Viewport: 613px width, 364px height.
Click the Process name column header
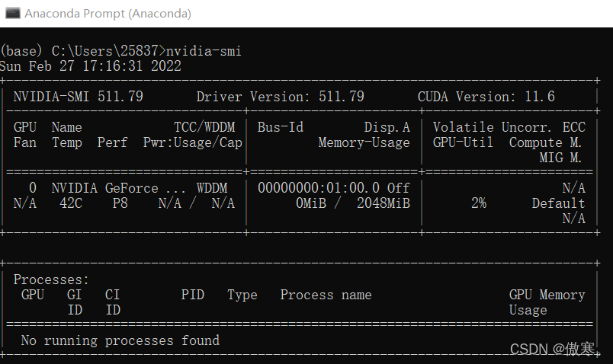(x=326, y=295)
